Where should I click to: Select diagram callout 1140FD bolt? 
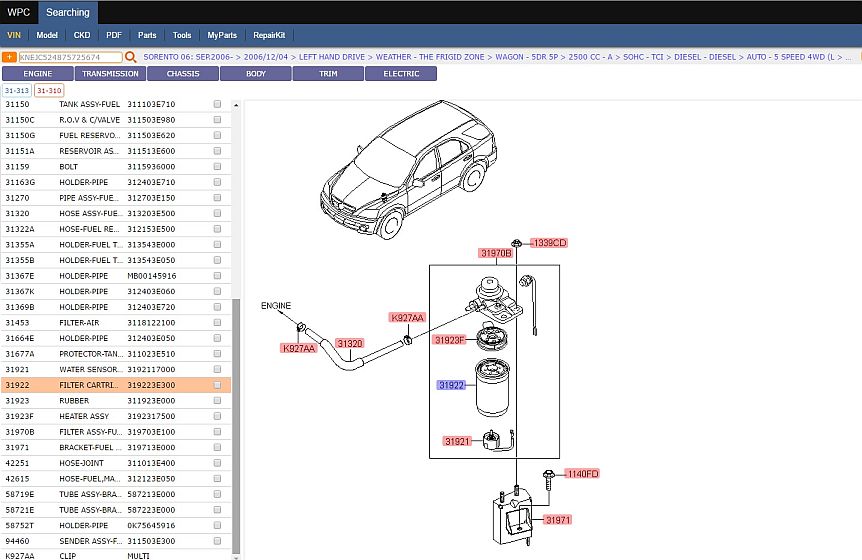[x=582, y=474]
